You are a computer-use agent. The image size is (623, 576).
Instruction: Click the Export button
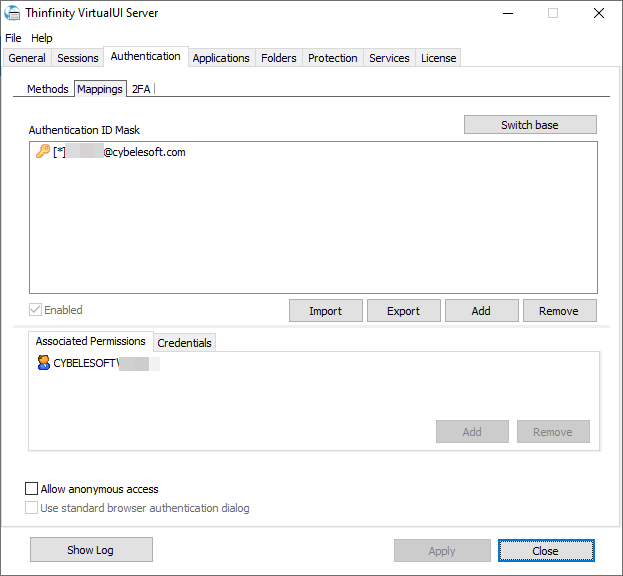tap(404, 311)
